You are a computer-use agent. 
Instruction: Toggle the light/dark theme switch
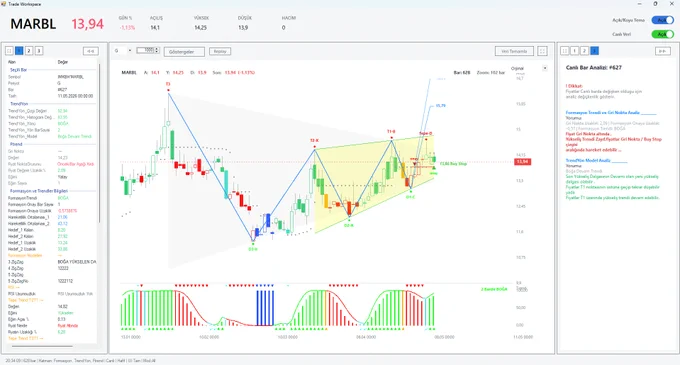click(662, 20)
